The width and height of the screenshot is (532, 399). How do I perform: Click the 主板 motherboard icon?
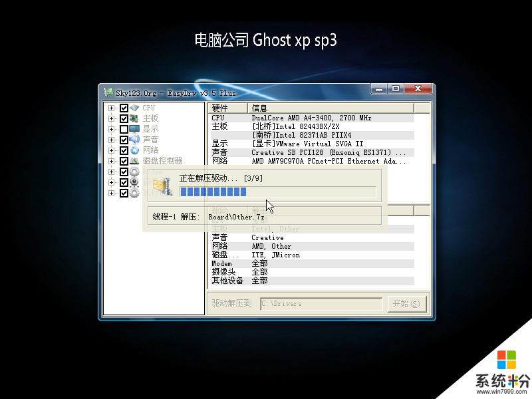134,118
